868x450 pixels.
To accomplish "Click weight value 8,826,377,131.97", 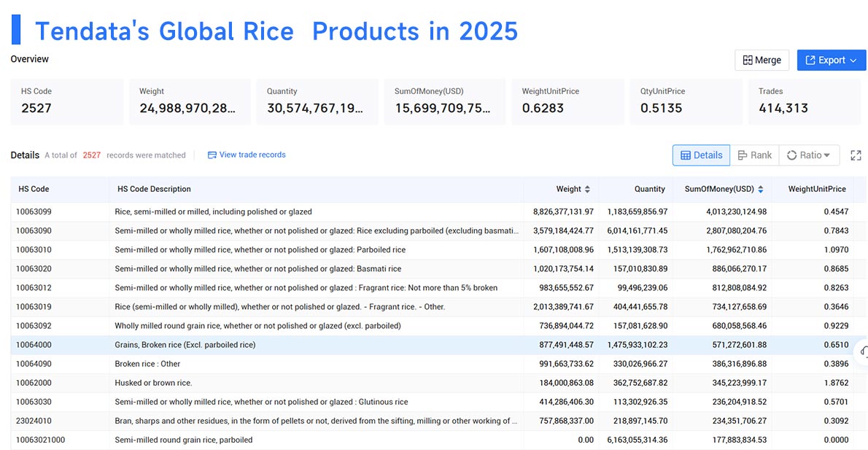I will click(563, 212).
